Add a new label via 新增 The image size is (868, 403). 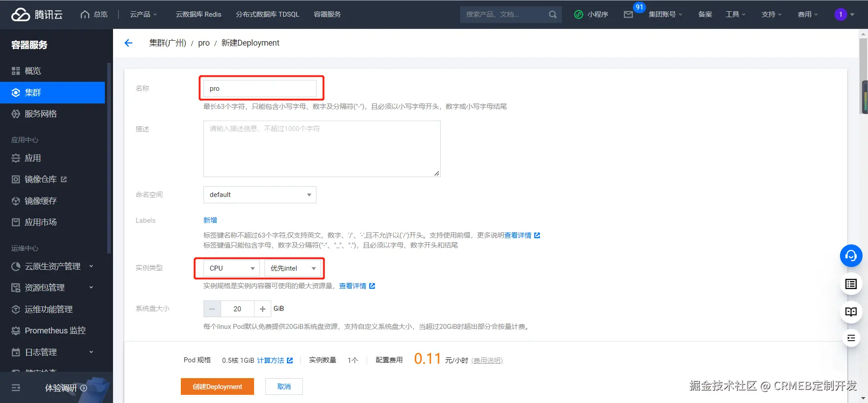point(210,220)
